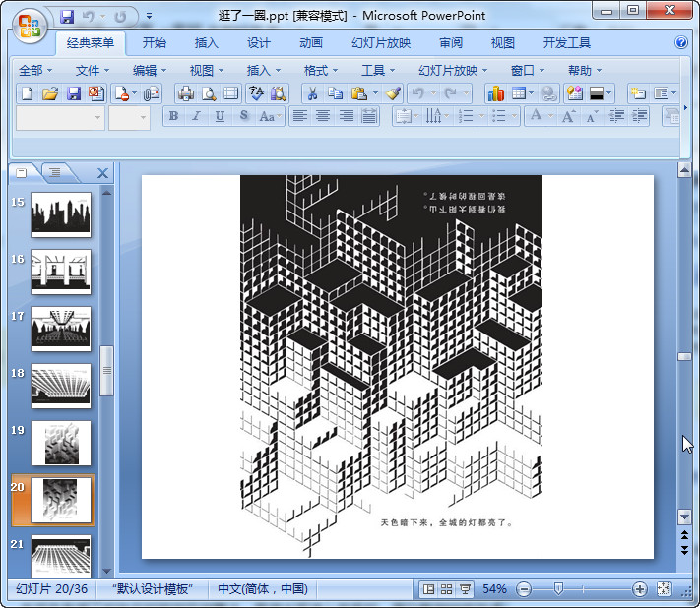Click the Cut scissors icon
Viewport: 700px width, 608px height.
(311, 93)
